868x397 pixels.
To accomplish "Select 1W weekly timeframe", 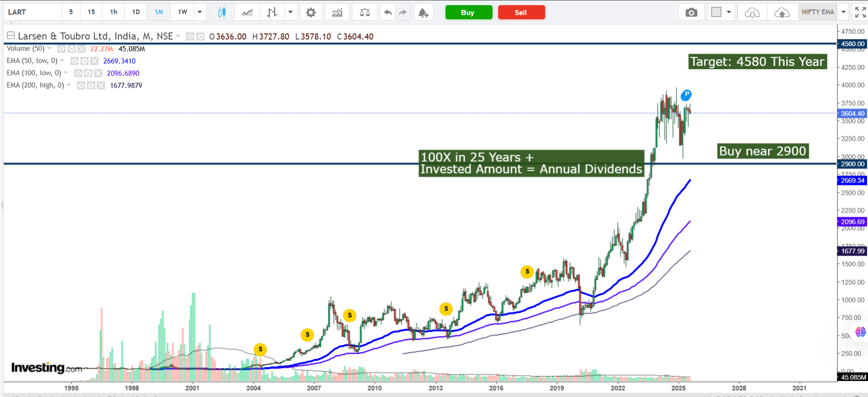I will click(x=182, y=12).
